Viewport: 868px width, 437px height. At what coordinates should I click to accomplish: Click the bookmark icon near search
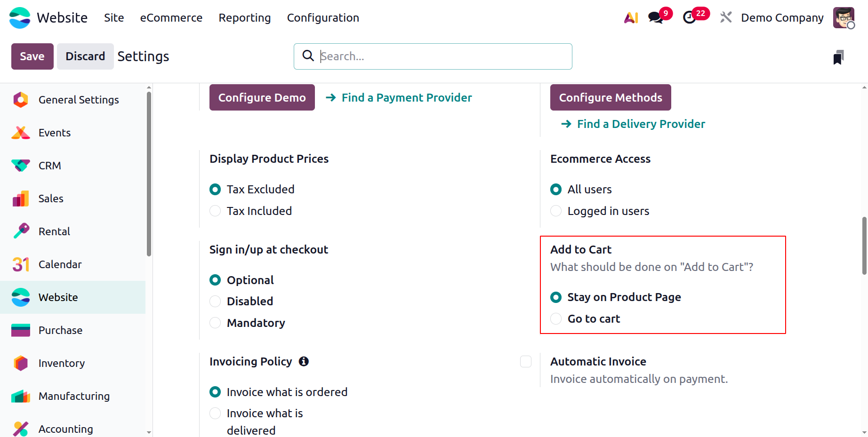click(838, 57)
